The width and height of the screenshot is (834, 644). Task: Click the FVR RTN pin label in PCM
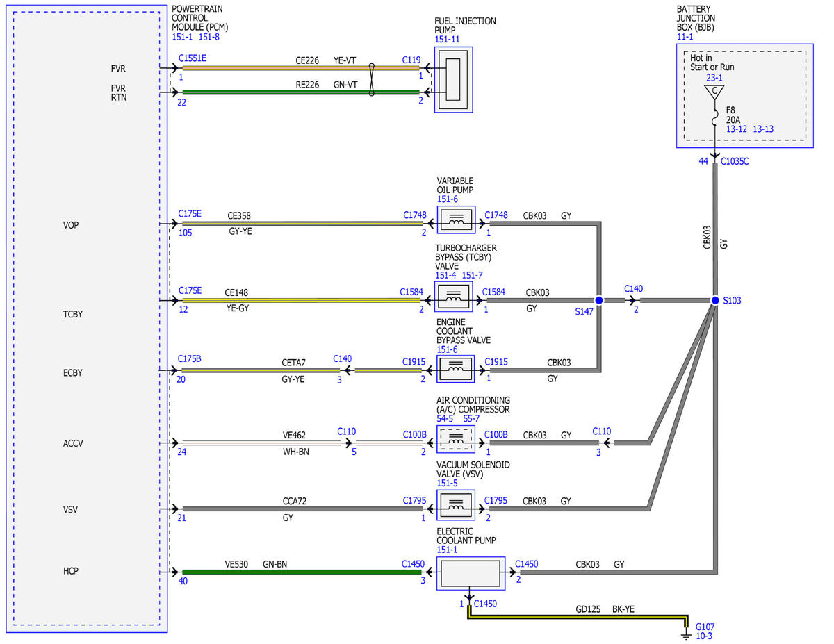119,93
